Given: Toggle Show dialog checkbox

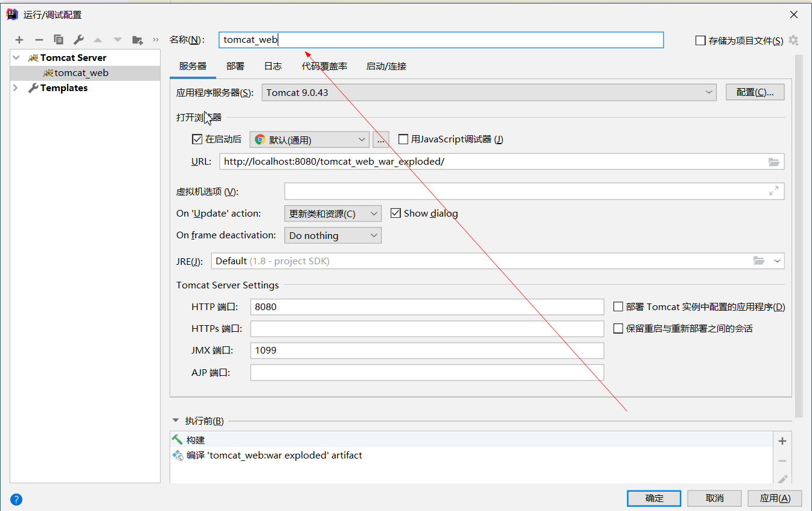Looking at the screenshot, I should [x=396, y=213].
